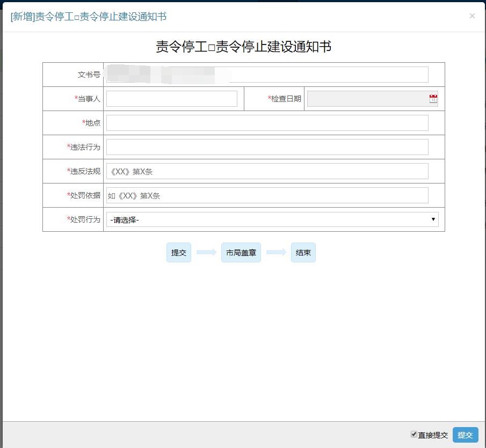This screenshot has width=486, height=448.
Task: Click the arrow between 市局盖章 and 结束
Action: click(x=276, y=253)
